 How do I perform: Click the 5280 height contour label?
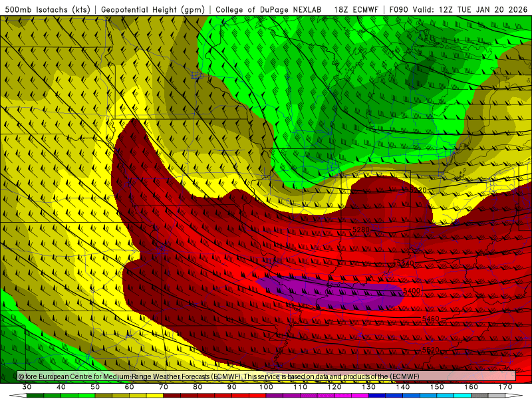[x=361, y=229]
